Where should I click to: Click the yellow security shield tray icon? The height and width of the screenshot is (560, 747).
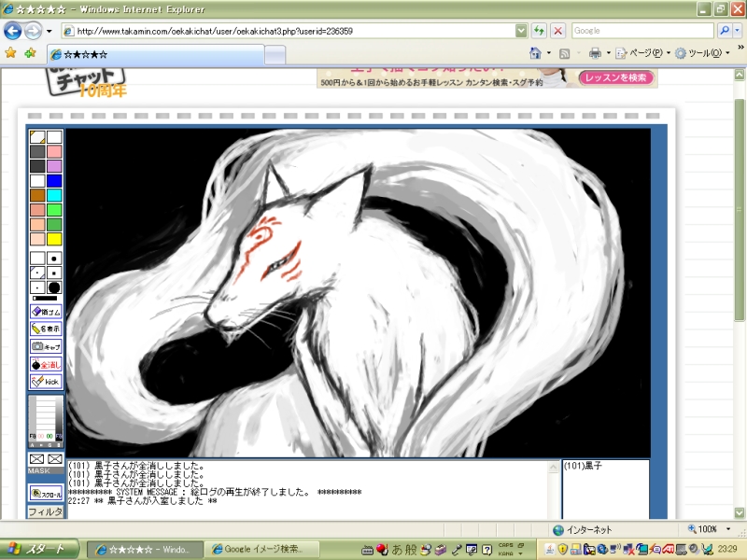pyautogui.click(x=562, y=549)
